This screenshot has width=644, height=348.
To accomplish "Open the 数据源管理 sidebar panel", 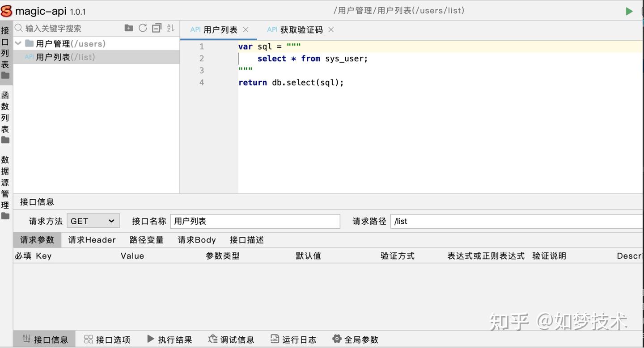I will (5, 181).
